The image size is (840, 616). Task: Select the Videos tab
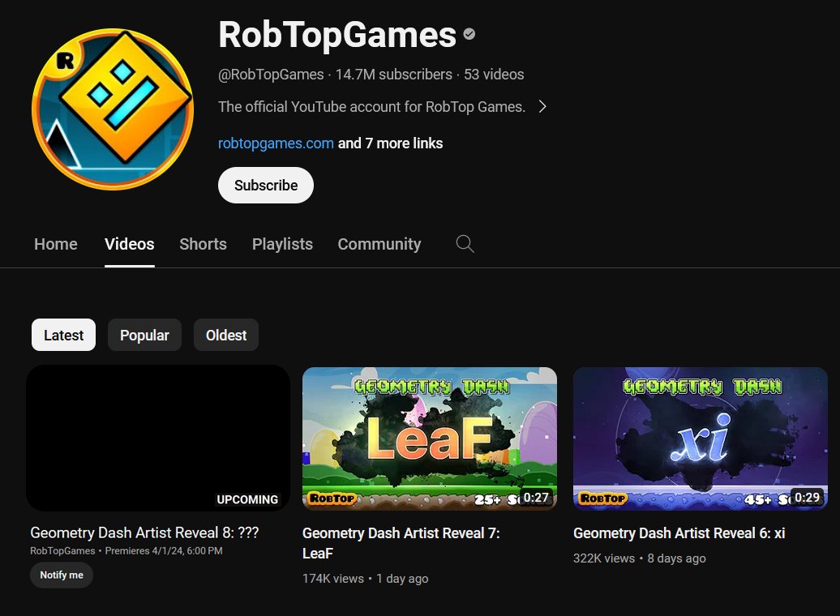click(129, 244)
